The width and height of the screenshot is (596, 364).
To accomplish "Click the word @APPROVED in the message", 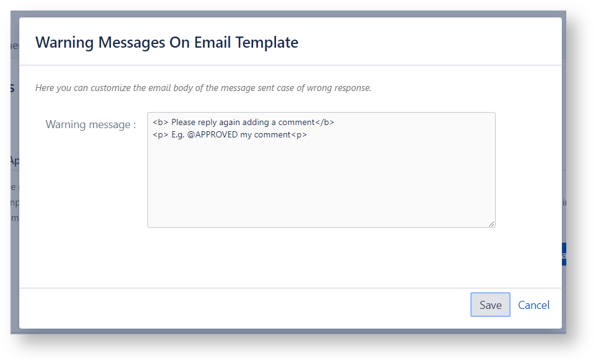I will [x=212, y=134].
